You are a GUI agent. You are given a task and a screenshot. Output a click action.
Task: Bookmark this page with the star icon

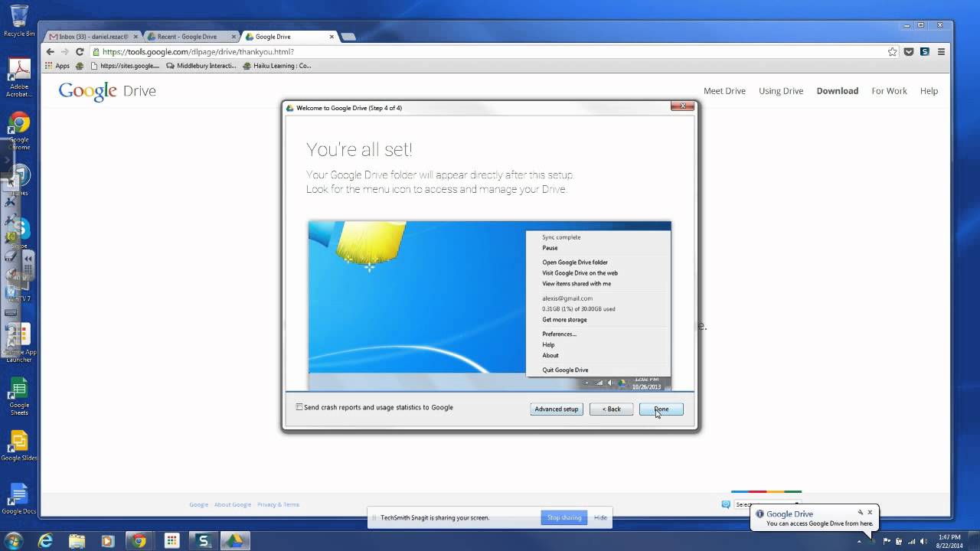point(892,52)
